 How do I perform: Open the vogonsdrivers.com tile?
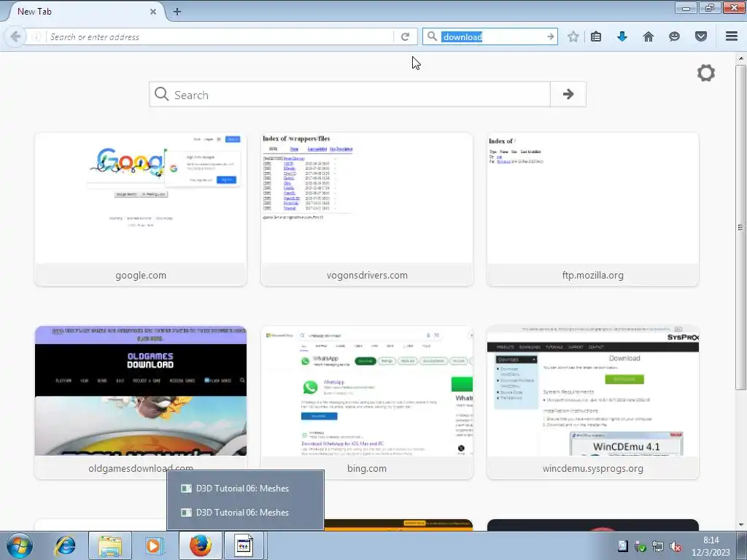[367, 209]
